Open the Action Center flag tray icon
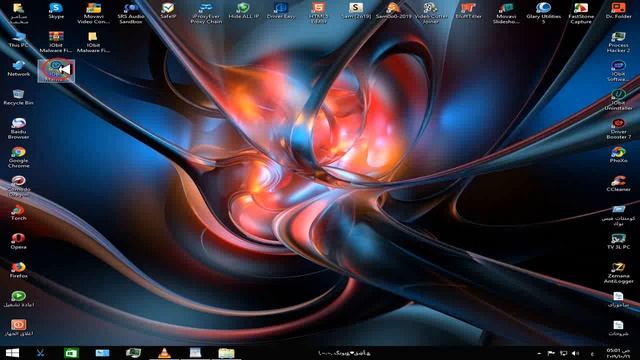The width and height of the screenshot is (640, 360). click(551, 353)
